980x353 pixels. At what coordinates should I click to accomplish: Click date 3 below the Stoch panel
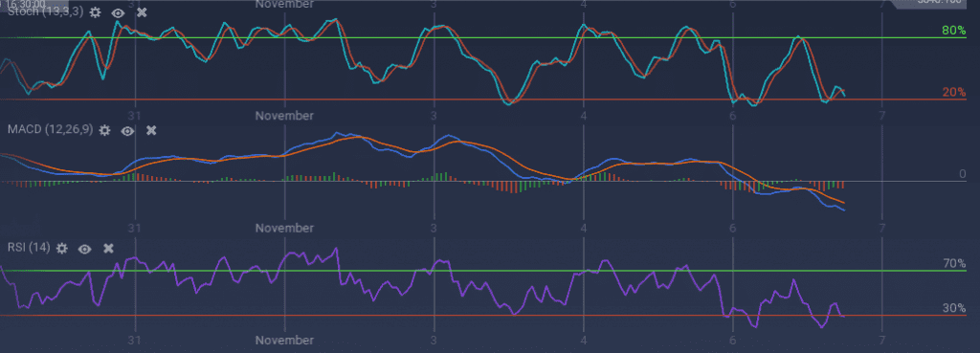tap(434, 116)
